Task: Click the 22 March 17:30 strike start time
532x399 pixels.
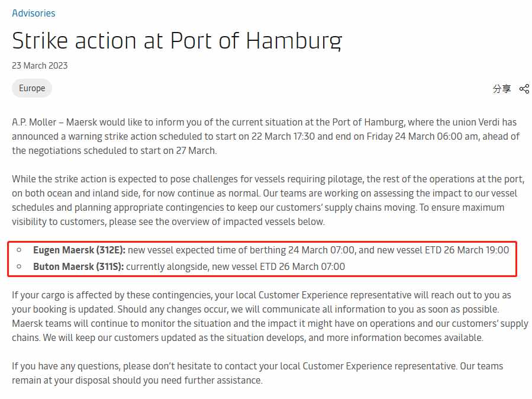Action: [283, 136]
